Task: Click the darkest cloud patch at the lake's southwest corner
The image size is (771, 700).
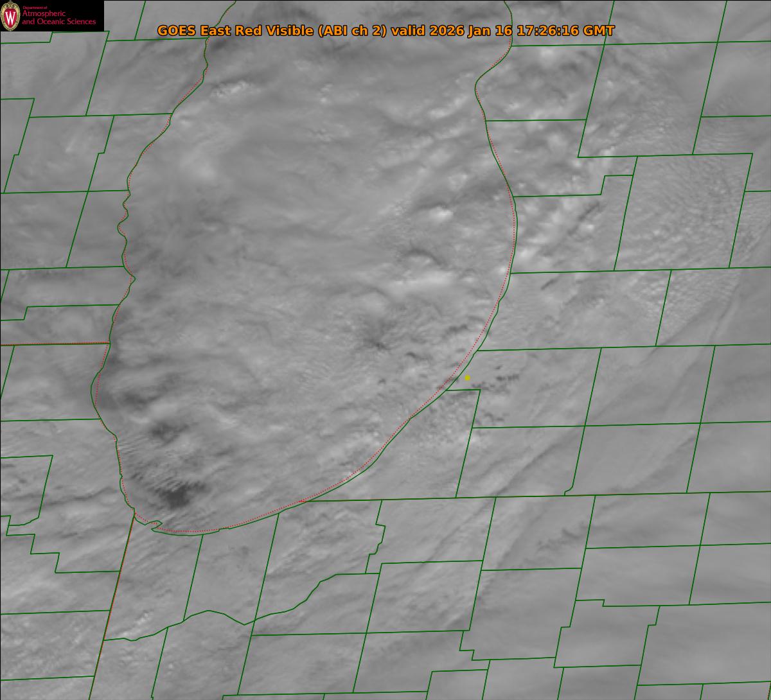Action: coord(175,494)
